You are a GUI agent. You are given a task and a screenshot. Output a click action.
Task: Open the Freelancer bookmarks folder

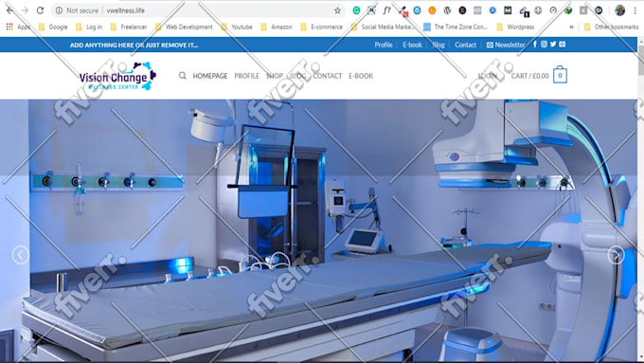click(x=129, y=27)
